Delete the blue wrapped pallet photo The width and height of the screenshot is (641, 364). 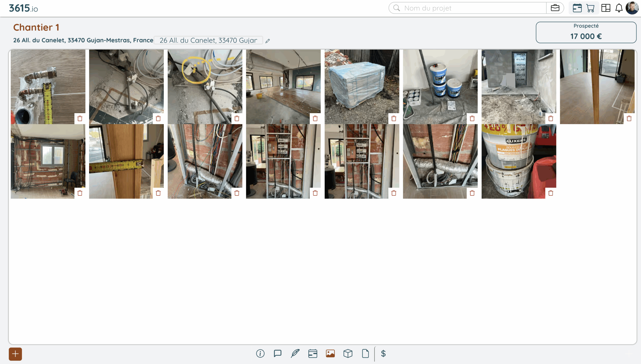click(394, 118)
